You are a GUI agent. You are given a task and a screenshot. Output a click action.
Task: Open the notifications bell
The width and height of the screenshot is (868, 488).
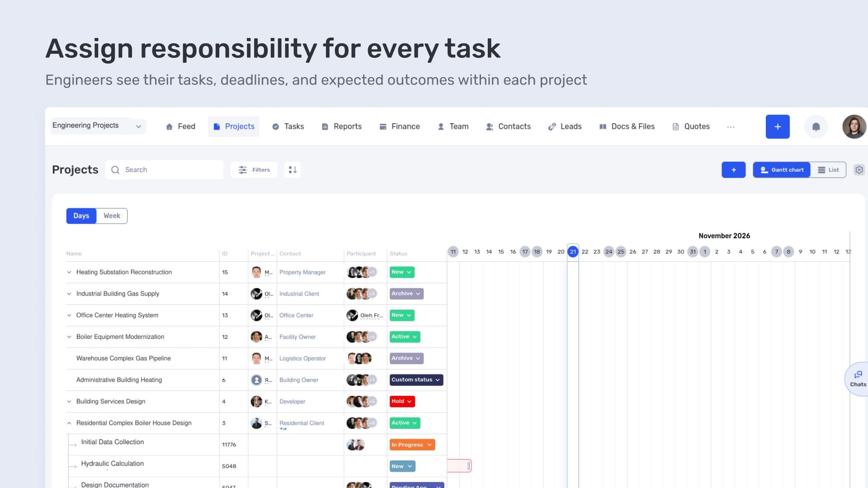(x=816, y=127)
